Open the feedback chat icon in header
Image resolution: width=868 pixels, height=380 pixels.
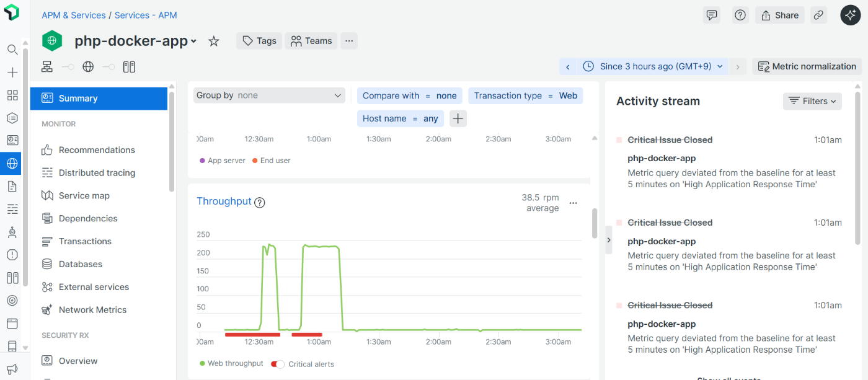[712, 15]
